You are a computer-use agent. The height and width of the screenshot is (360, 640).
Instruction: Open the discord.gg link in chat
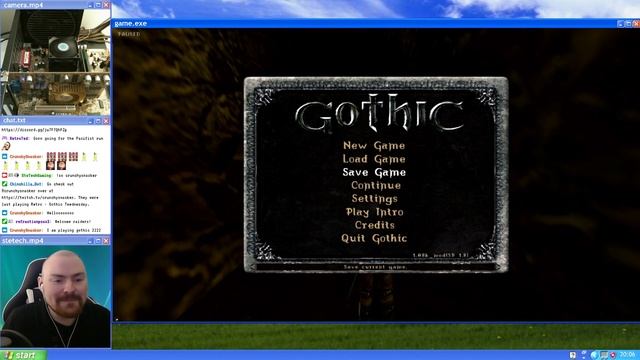pyautogui.click(x=34, y=130)
